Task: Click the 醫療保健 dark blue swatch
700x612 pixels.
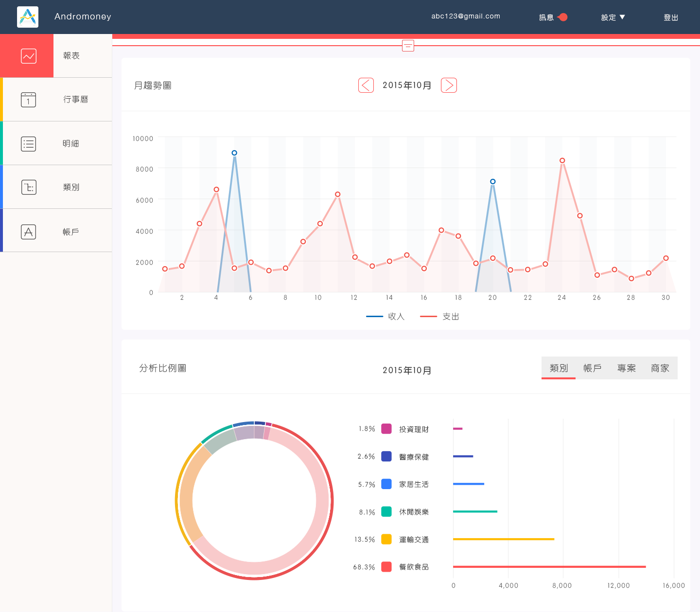Action: 386,457
